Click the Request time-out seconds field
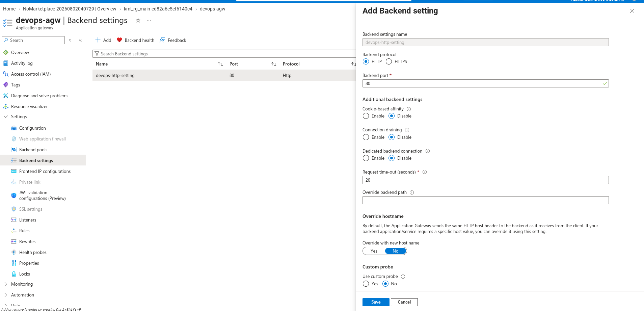 click(x=485, y=180)
